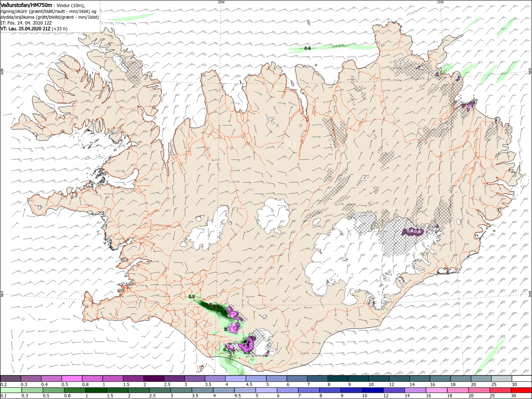Screen dimensions: 532x399
Task: Click the '0.1' label starting the lower legend row
Action: coord(3,396)
